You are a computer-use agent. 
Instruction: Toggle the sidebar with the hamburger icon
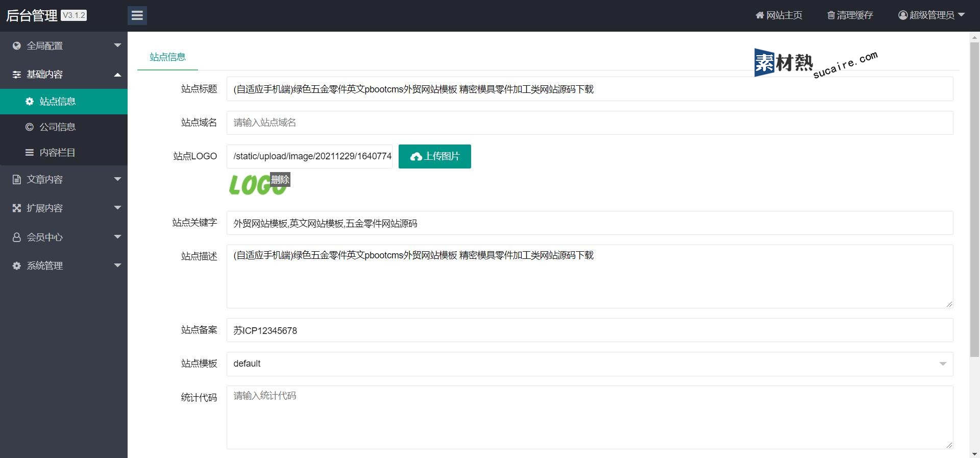click(137, 15)
